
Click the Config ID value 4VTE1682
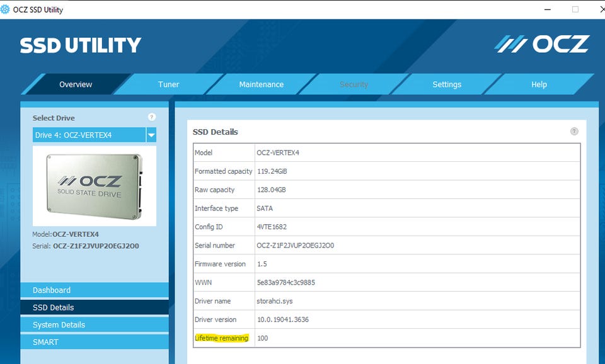tap(272, 227)
